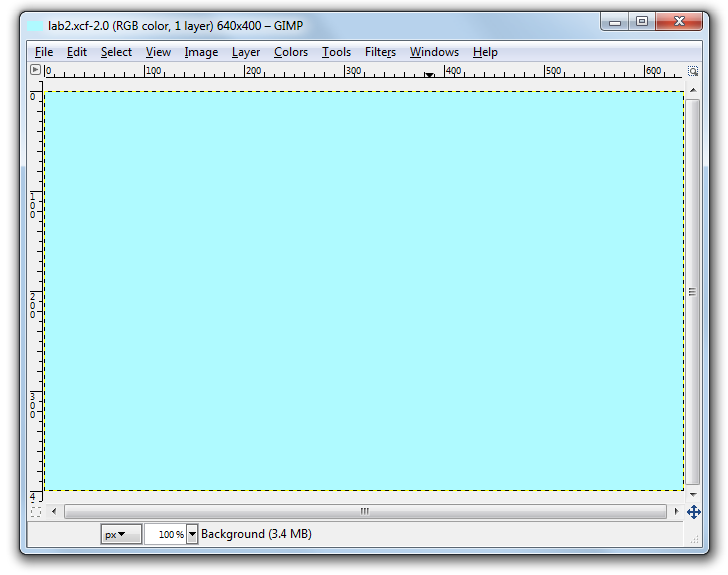Click the window title lab2.xcf-2.0 text
The height and width of the screenshot is (575, 728).
(176, 26)
